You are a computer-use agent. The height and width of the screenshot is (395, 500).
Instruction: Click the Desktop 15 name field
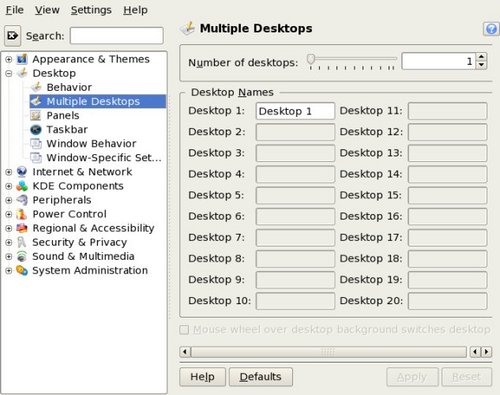[x=447, y=195]
